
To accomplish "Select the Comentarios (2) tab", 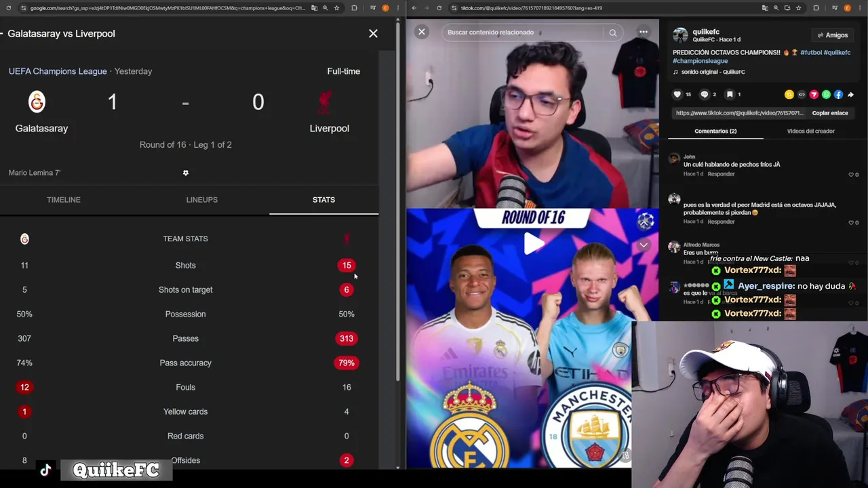I will point(715,131).
